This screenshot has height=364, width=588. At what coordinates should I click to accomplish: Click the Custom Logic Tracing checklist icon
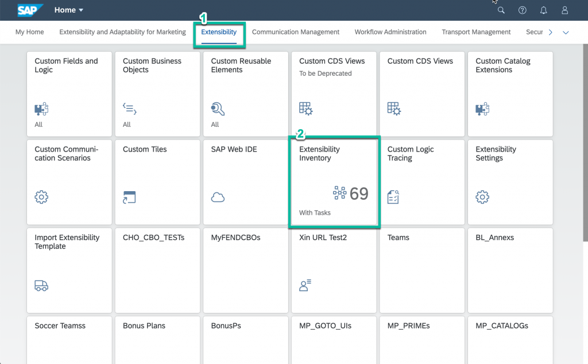[393, 197]
